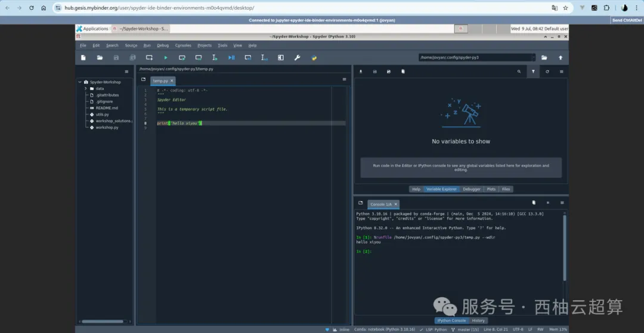Viewport: 644px width, 333px height.
Task: Start debugging with blue play-pause icon
Action: pyautogui.click(x=231, y=58)
